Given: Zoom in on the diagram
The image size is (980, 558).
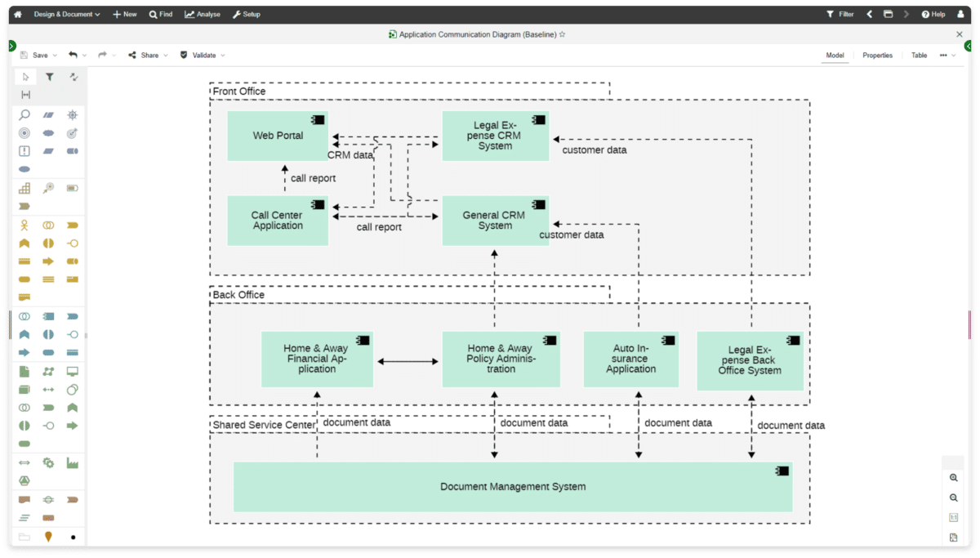Looking at the screenshot, I should (x=954, y=478).
